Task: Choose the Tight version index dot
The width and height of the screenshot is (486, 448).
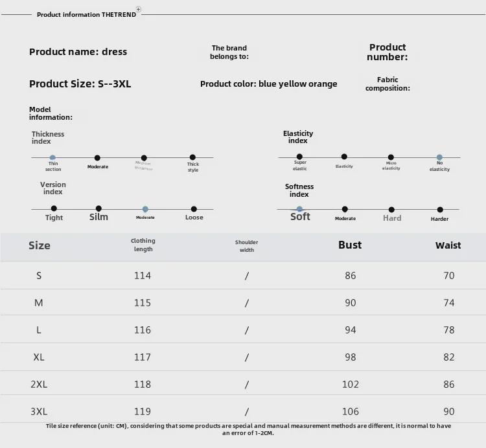Action: click(x=54, y=208)
